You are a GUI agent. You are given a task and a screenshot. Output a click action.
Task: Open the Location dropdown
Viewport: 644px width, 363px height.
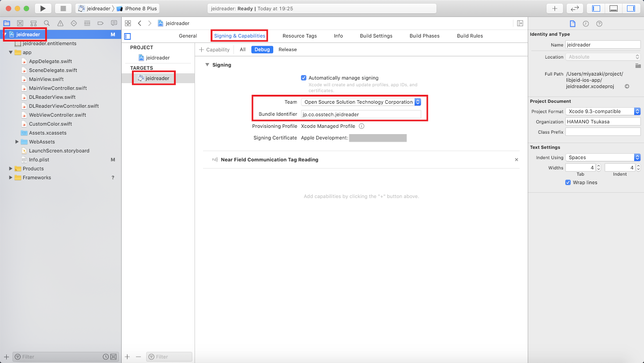(x=603, y=57)
